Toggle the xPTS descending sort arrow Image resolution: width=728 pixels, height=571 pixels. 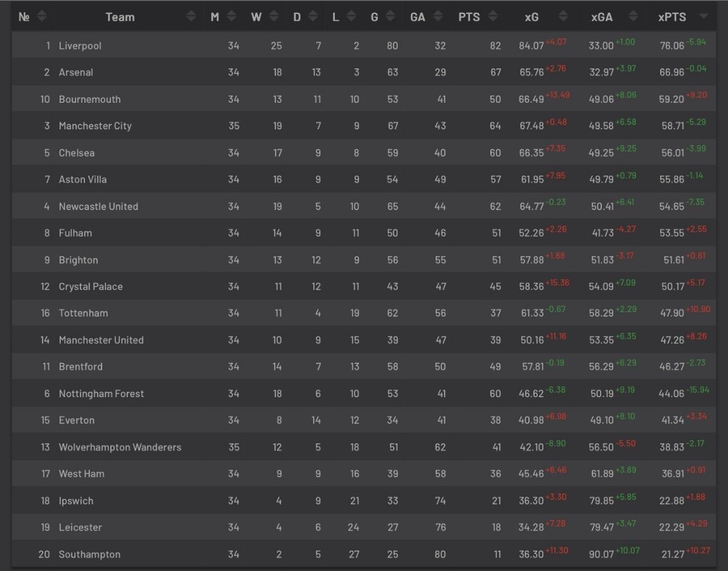click(704, 16)
